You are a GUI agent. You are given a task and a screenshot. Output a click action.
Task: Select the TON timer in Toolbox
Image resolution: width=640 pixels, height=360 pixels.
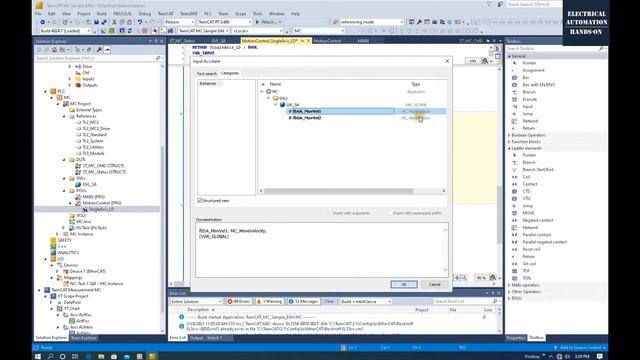[526, 278]
